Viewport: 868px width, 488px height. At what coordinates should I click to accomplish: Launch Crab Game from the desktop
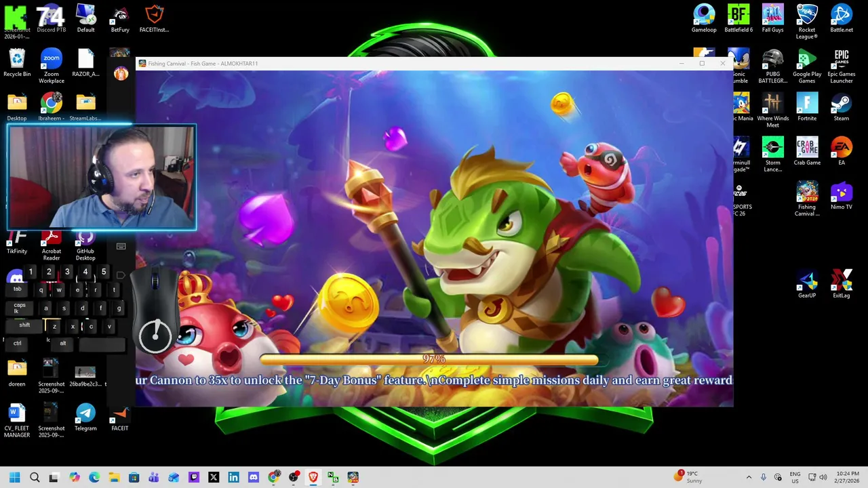[x=807, y=151]
